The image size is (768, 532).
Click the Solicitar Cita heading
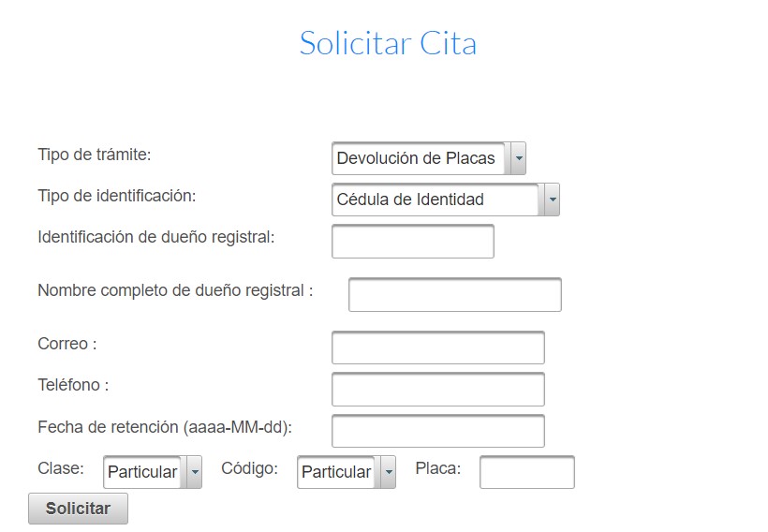click(388, 43)
